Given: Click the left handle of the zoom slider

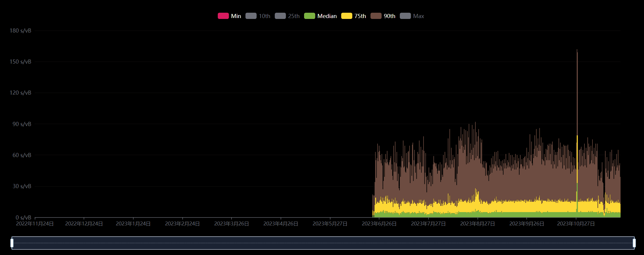Looking at the screenshot, I should pos(12,243).
